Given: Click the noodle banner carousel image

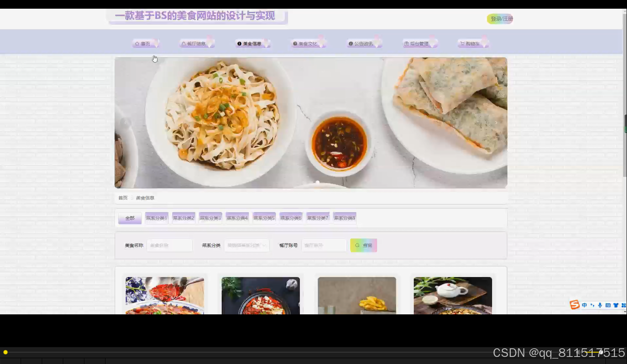Looking at the screenshot, I should [311, 123].
